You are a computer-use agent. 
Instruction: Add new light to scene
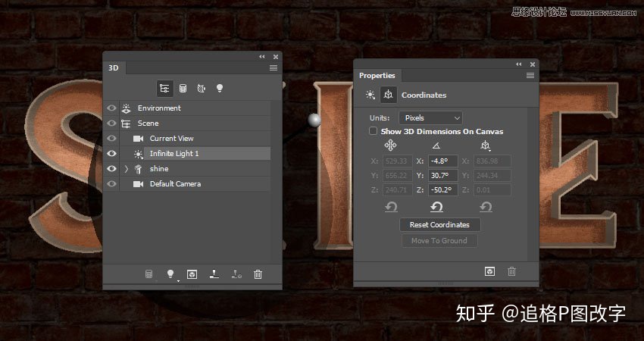coord(170,274)
